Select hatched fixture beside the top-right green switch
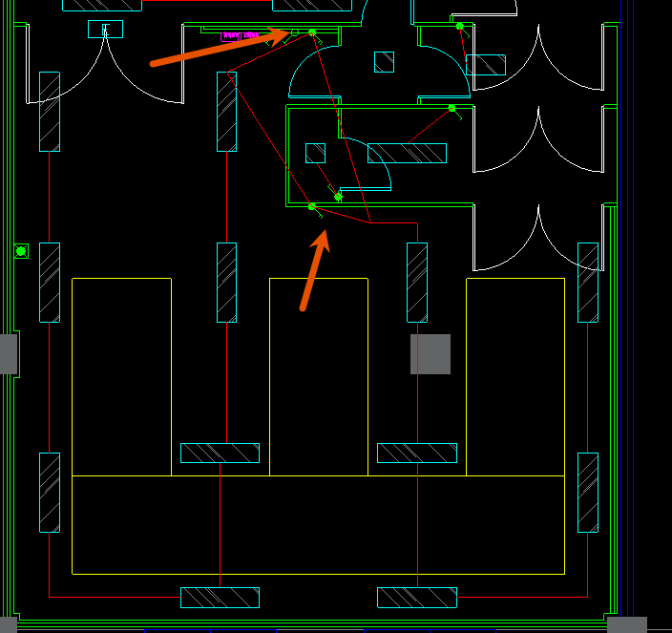The image size is (672, 633). (486, 65)
